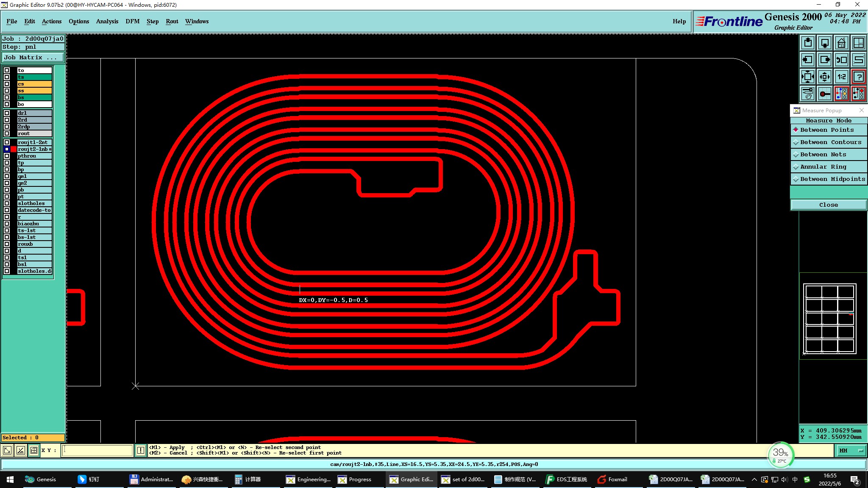Click the 1:2 zoom scale icon
The height and width of the screenshot is (488, 868).
tap(841, 77)
